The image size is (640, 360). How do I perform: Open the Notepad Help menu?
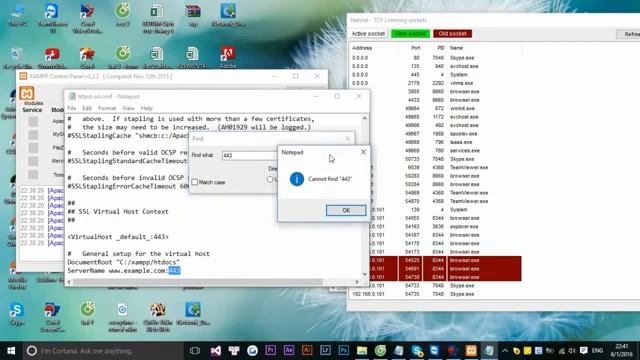click(147, 108)
